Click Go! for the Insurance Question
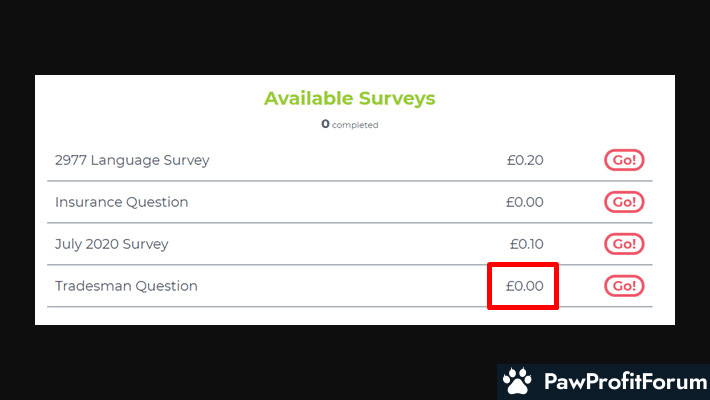Viewport: 710px width, 400px height. tap(624, 202)
